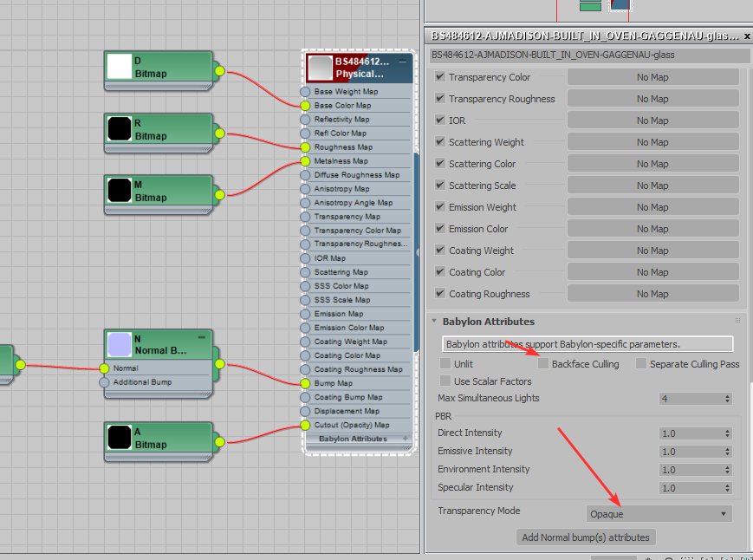Click the Base Color Map input socket
The width and height of the screenshot is (753, 560).
tap(305, 106)
